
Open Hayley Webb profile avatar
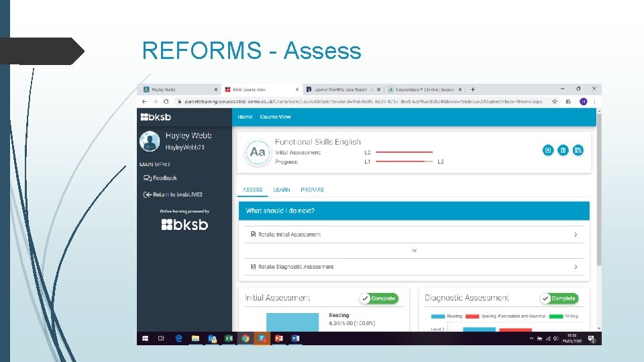150,141
